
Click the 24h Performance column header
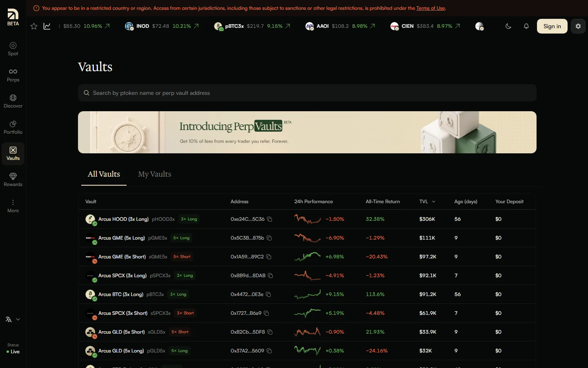point(314,202)
